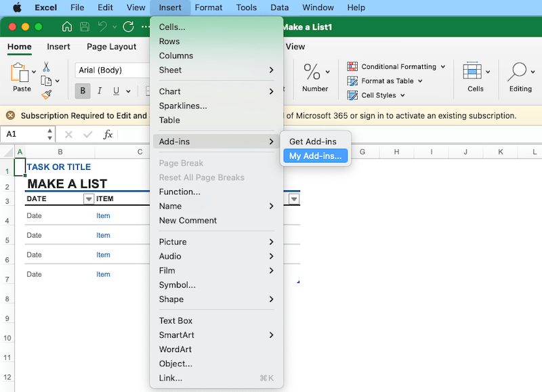The height and width of the screenshot is (392, 542).
Task: Open the underline style dropdown arrow
Action: (x=128, y=91)
